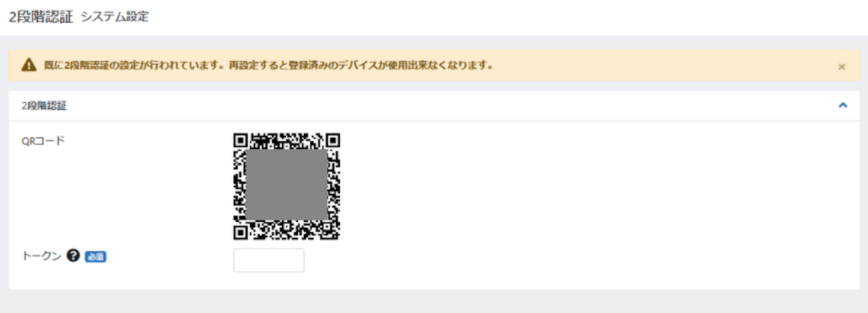The image size is (868, 313).
Task: Click the QR code's right edge modules
Action: (x=334, y=186)
